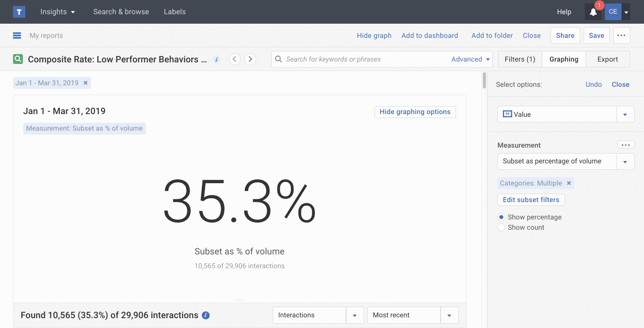This screenshot has width=644, height=328.
Task: Select the Show percentage radio button
Action: 501,217
